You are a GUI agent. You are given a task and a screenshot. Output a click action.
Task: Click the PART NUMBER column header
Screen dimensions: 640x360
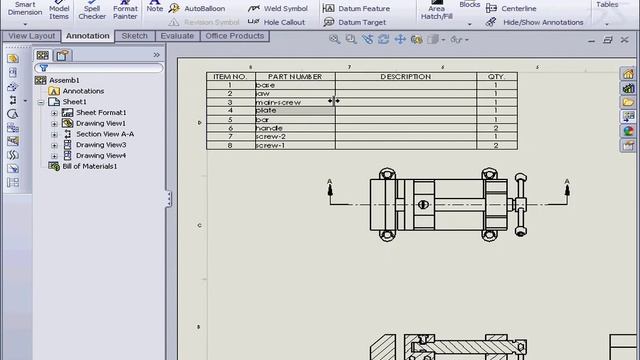coord(295,76)
